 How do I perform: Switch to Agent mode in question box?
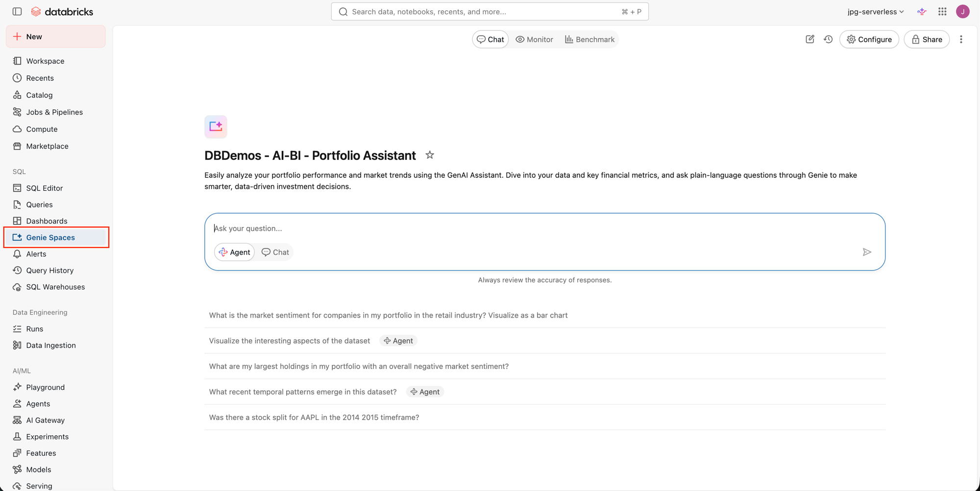(234, 252)
